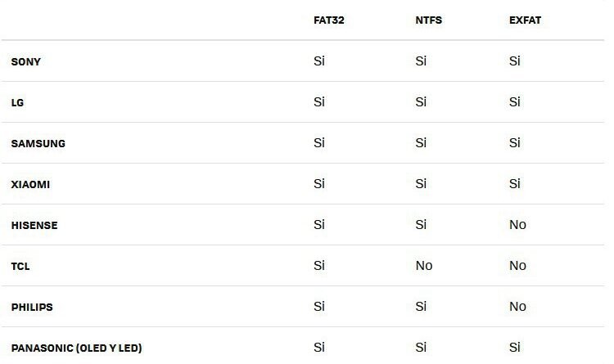Select the "No" in HISENSE's EXFAT cell
Viewport: 614px width, 364px height.
[517, 225]
